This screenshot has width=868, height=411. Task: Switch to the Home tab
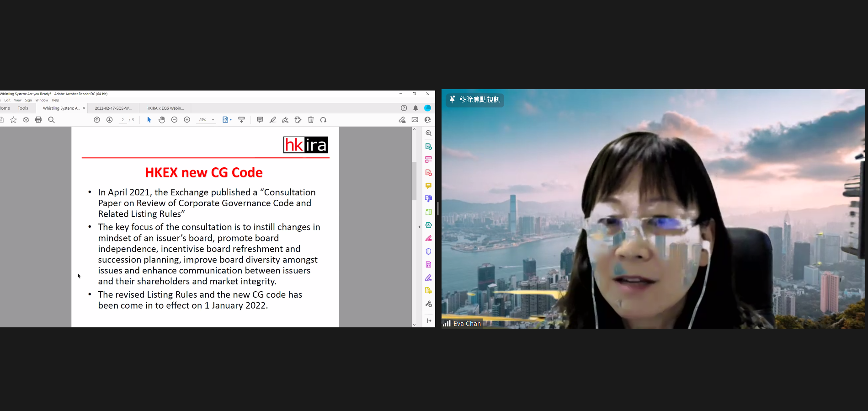(5, 108)
